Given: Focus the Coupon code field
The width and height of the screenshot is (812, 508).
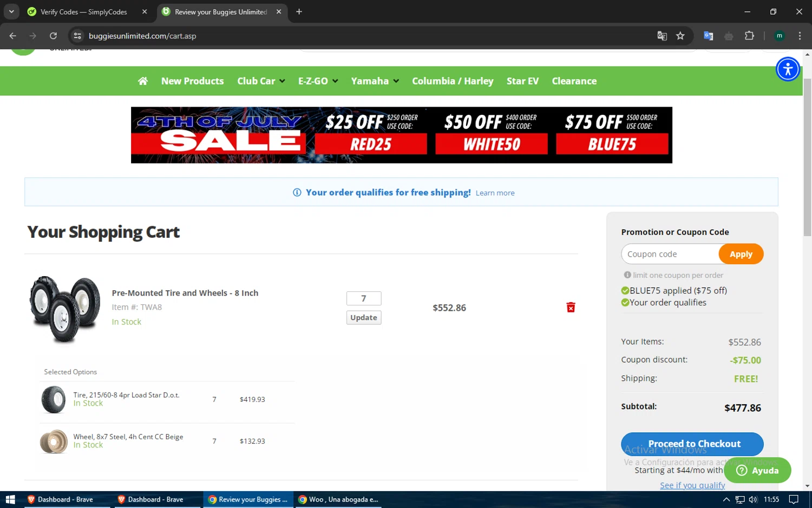Looking at the screenshot, I should [x=670, y=254].
